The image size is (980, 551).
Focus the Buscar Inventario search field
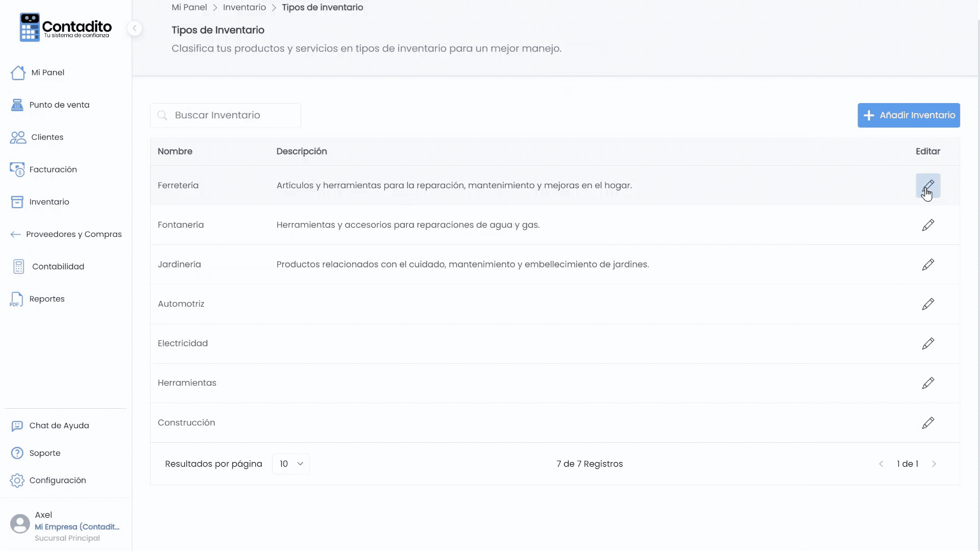[x=226, y=115]
